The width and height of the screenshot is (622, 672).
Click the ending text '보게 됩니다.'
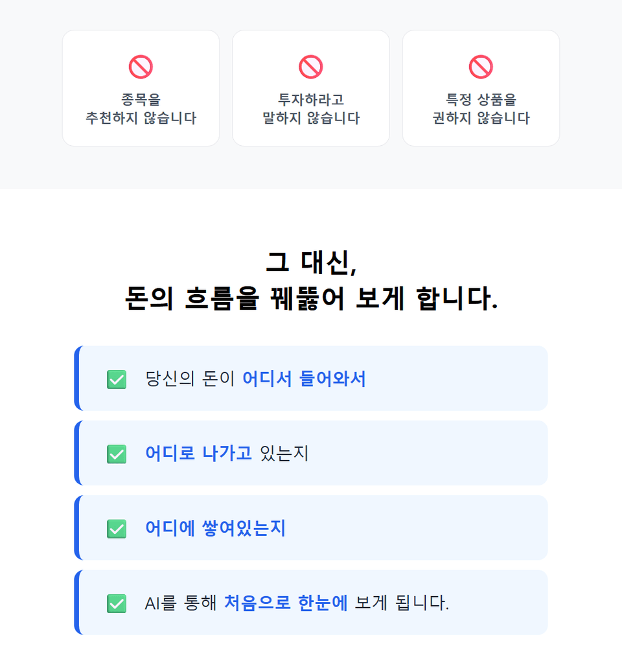pos(402,603)
